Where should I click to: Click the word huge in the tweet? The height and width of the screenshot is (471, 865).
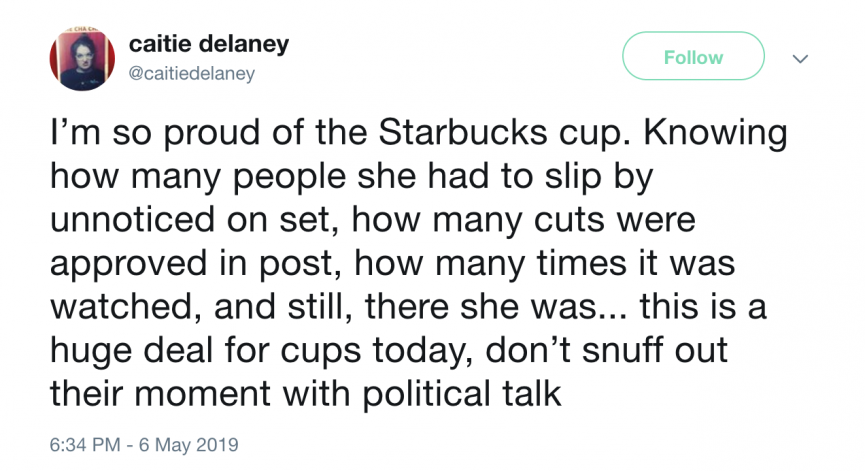(91, 352)
